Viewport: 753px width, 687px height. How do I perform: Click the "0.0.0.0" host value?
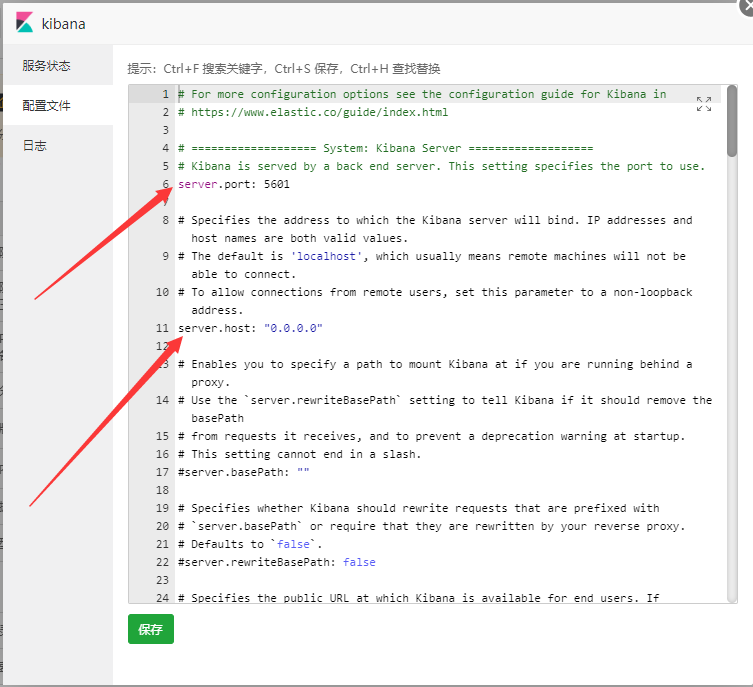(x=293, y=328)
